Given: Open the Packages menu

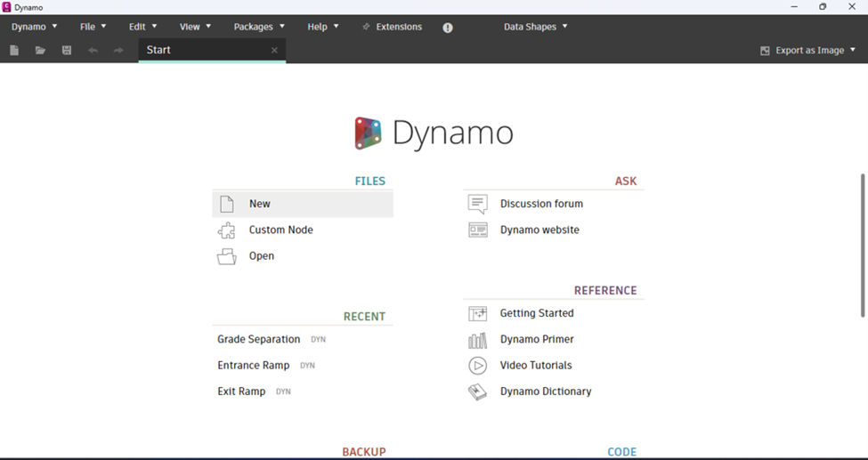Looking at the screenshot, I should [259, 27].
